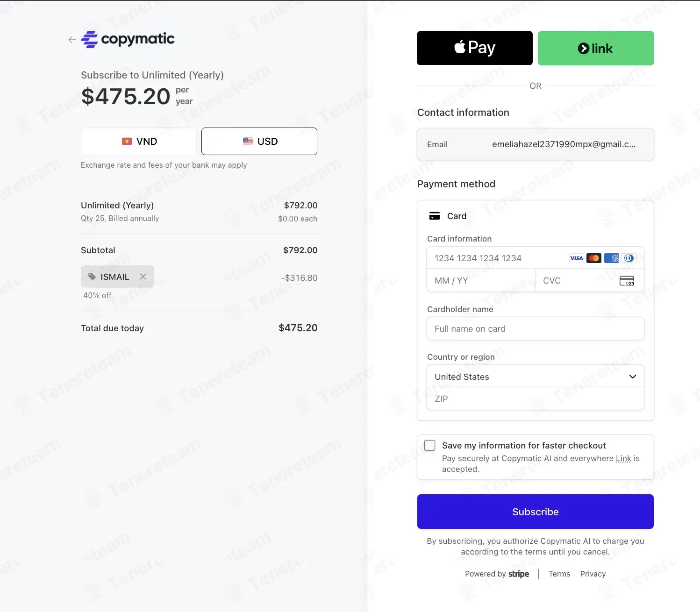Click the CVC card hint icon
700x612 pixels.
point(627,280)
